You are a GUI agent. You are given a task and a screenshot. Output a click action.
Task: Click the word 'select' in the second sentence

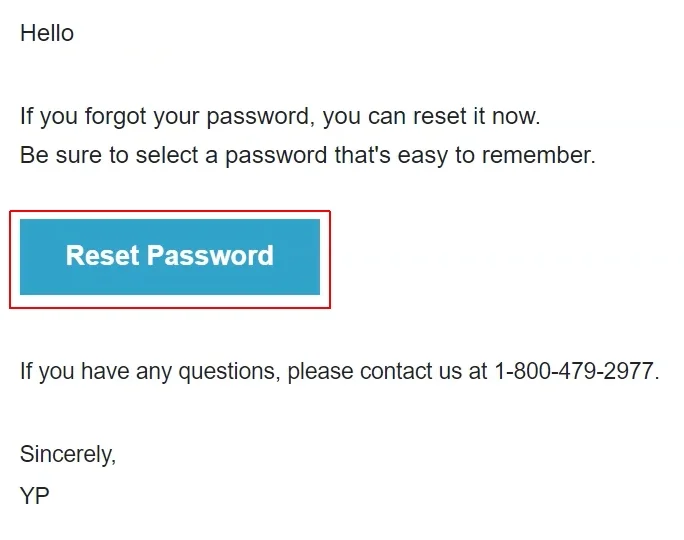click(x=166, y=156)
